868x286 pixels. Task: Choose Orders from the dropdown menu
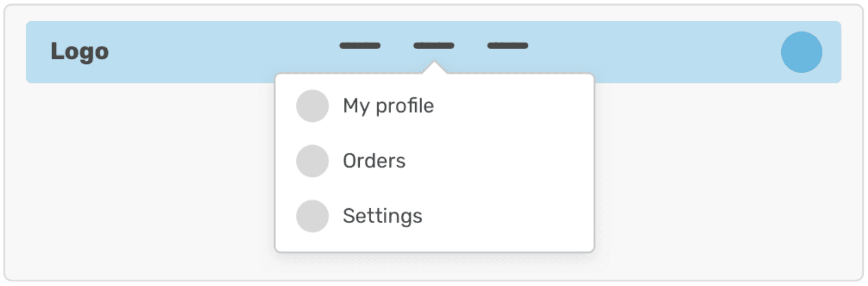pyautogui.click(x=374, y=161)
